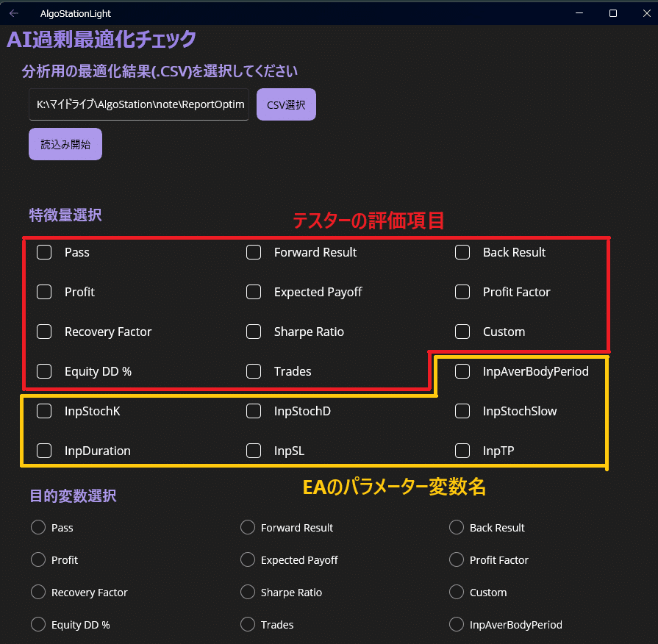Click the CSV file path input field

click(x=139, y=104)
